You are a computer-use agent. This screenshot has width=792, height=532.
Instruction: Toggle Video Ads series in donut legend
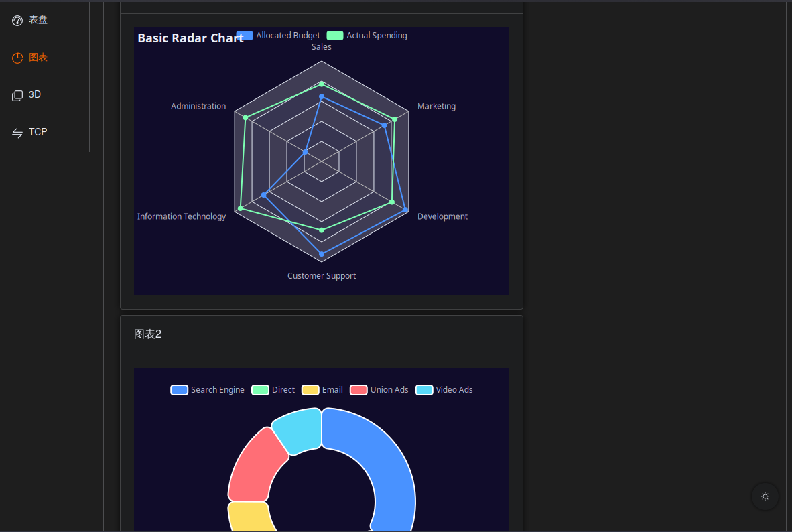444,389
